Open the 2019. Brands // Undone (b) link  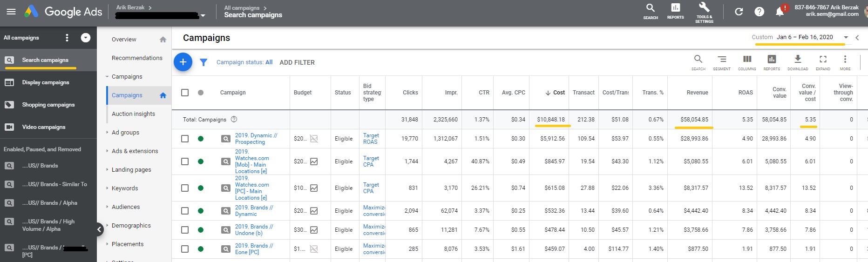254,230
